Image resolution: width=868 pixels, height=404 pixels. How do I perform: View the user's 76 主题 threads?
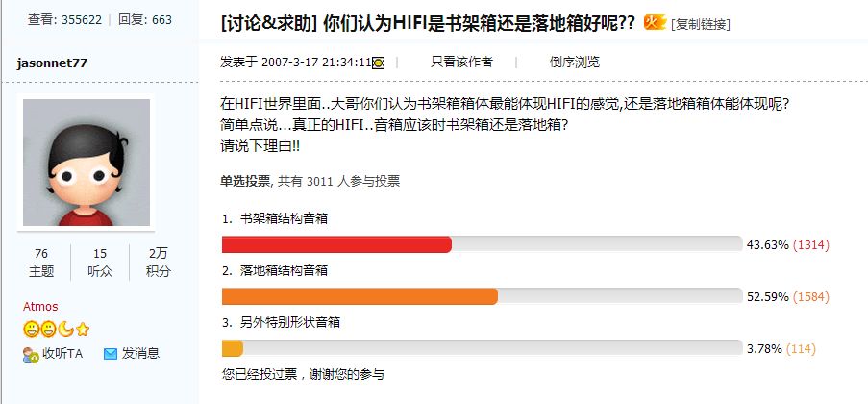click(x=41, y=262)
